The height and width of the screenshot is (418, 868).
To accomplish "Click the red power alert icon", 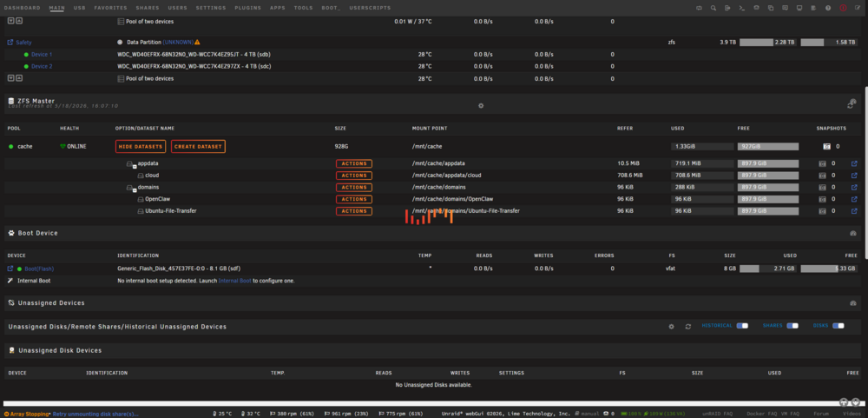I will pos(843,9).
